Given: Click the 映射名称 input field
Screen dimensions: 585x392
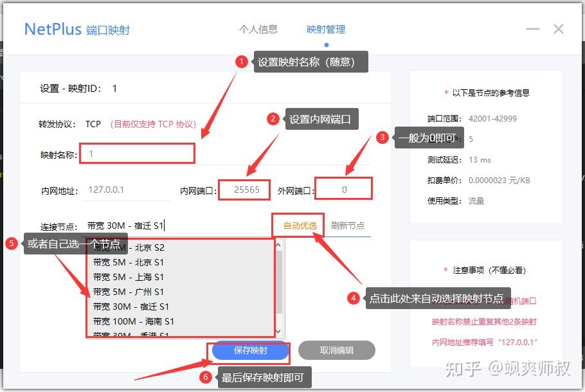Looking at the screenshot, I should (x=136, y=153).
